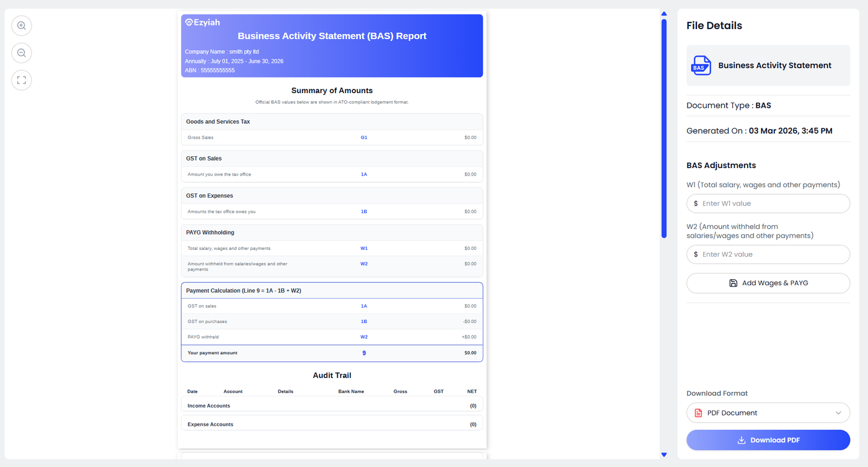Click the W2 value input field
868x467 pixels.
click(768, 254)
